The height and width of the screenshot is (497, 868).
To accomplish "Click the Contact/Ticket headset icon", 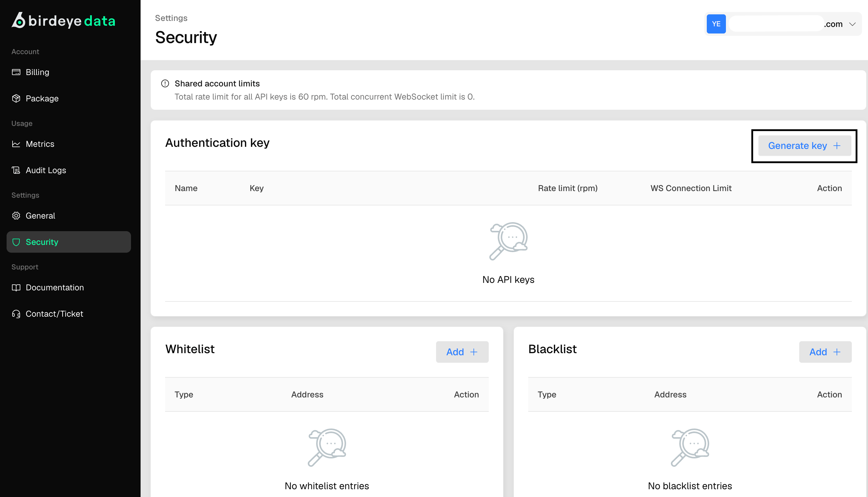I will (16, 314).
